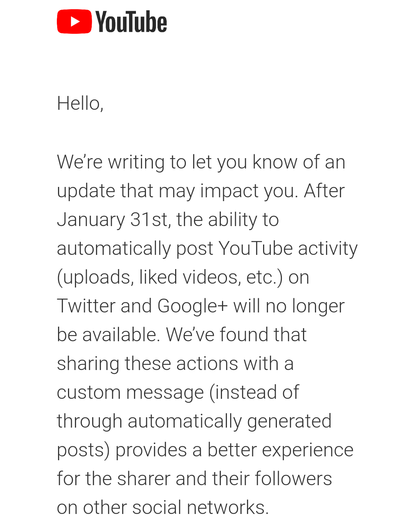Click the words "automatically post"

(x=135, y=248)
